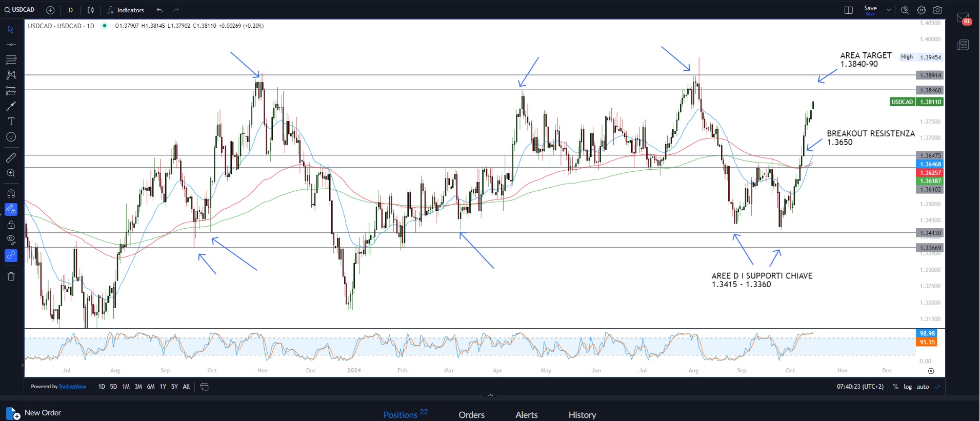Toggle logarithmic scale with log
Screen dimensions: 980x421
908,387
